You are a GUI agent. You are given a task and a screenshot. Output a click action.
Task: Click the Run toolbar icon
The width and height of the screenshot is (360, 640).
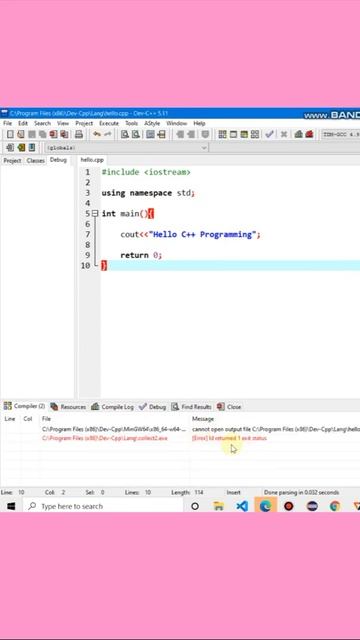click(x=233, y=134)
